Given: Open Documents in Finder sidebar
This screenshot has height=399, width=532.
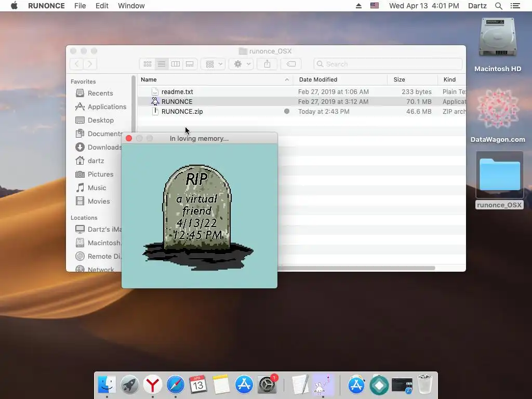Looking at the screenshot, I should [105, 134].
